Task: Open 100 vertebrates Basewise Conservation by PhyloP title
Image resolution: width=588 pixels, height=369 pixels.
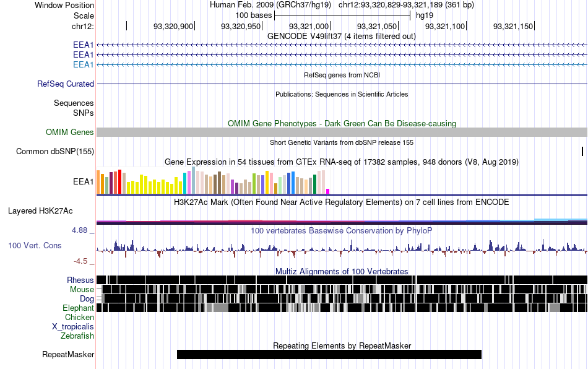Action: click(x=342, y=230)
